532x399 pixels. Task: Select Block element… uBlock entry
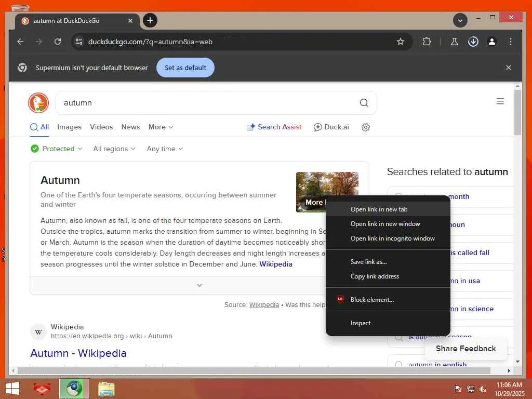(388, 300)
